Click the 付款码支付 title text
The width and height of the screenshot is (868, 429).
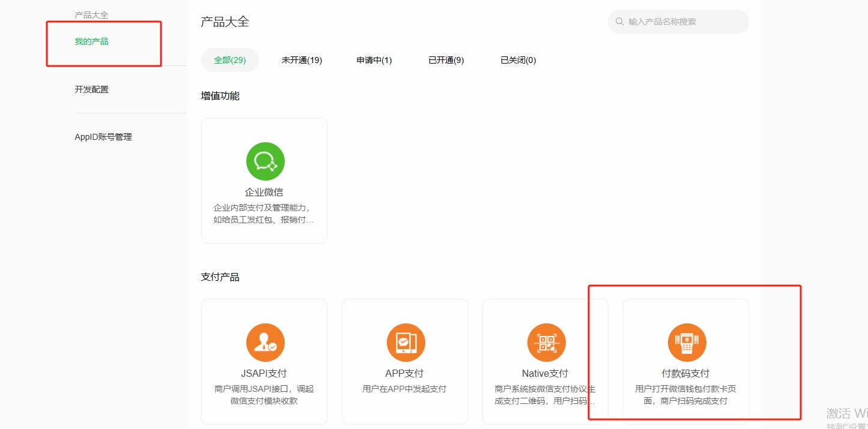[685, 373]
